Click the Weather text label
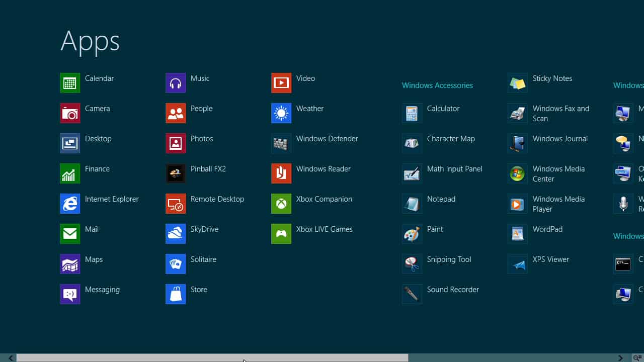The image size is (644, 362). coord(310,109)
